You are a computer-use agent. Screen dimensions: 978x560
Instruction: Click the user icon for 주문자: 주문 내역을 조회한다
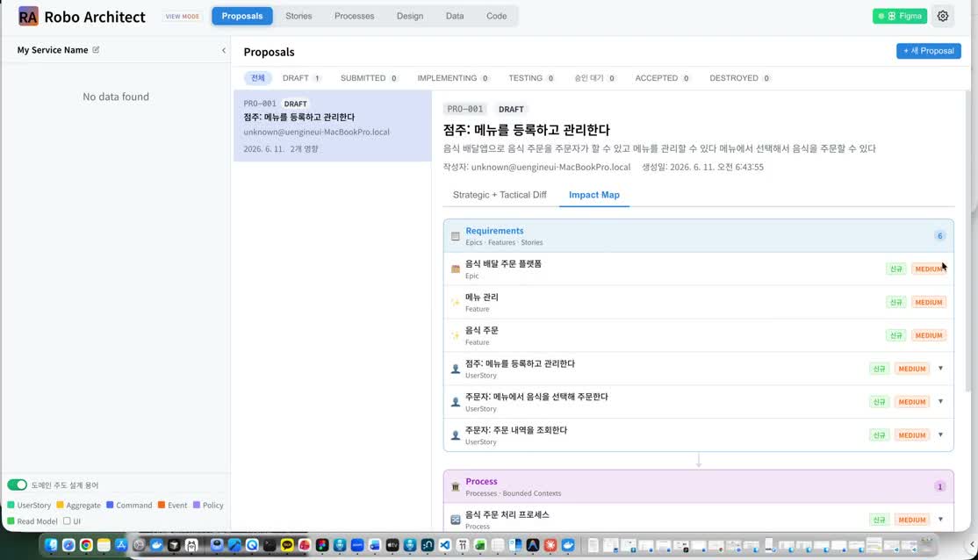click(456, 435)
